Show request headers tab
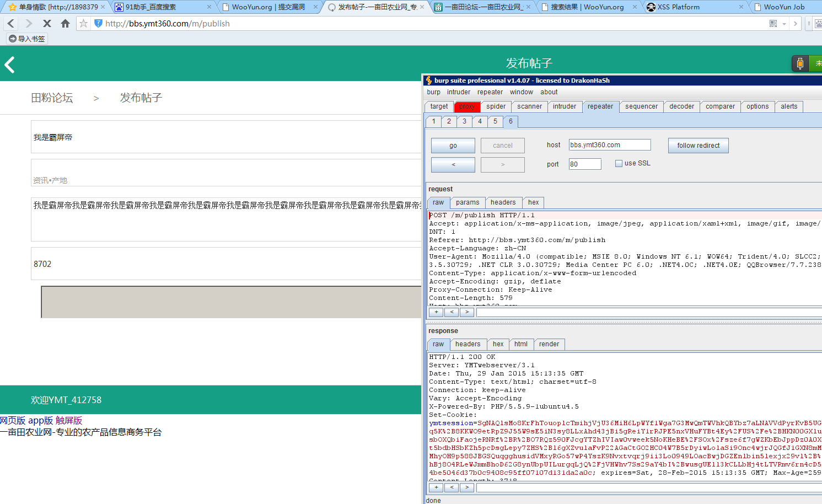822x504 pixels. click(x=503, y=202)
